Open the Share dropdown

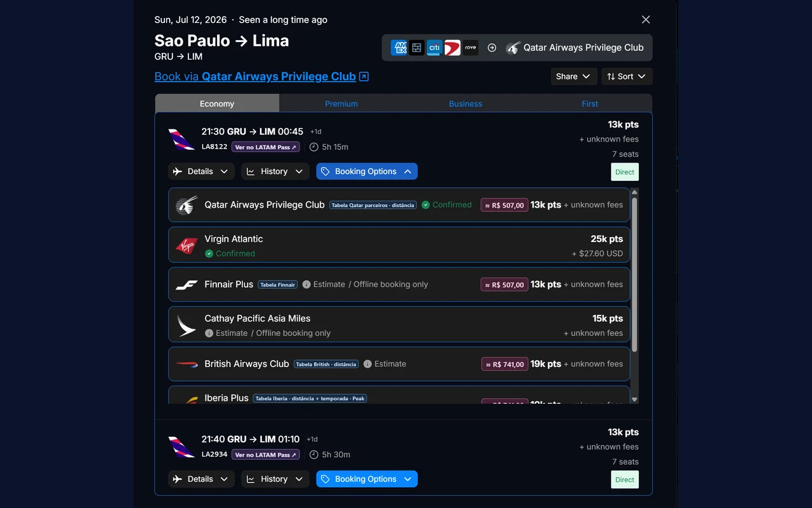(573, 76)
